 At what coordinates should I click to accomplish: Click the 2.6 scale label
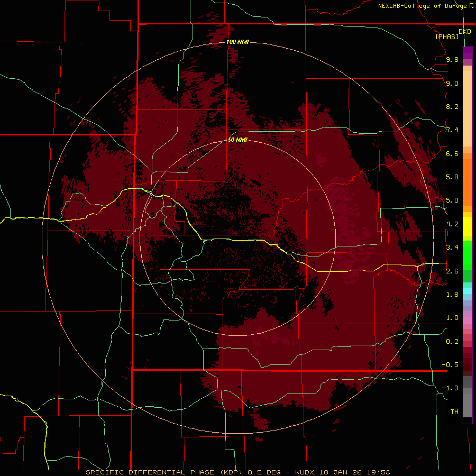452,271
